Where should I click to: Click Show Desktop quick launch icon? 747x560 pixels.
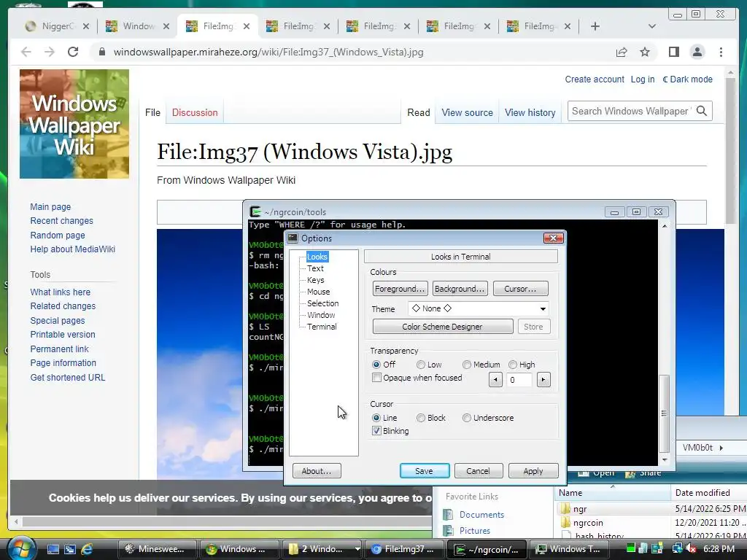(x=53, y=549)
